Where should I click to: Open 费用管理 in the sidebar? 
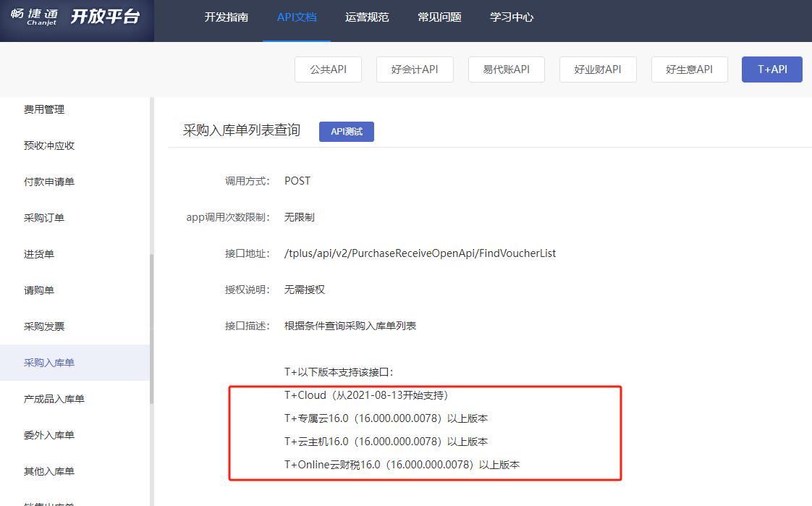tap(44, 109)
